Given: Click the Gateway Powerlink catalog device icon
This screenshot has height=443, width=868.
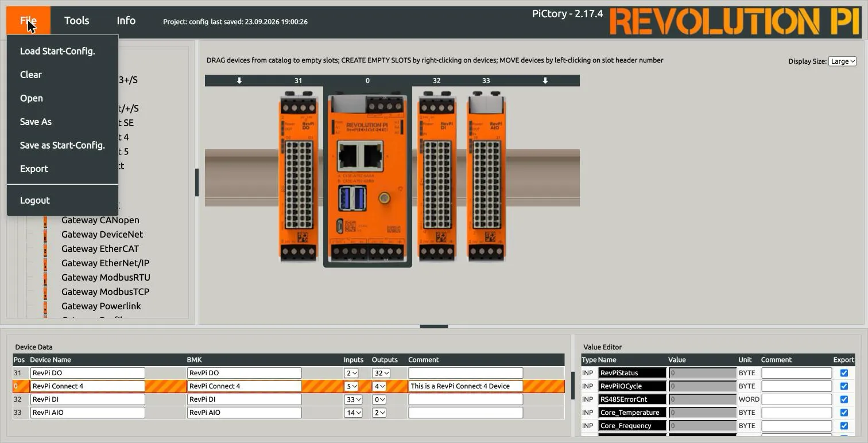Looking at the screenshot, I should coord(45,306).
